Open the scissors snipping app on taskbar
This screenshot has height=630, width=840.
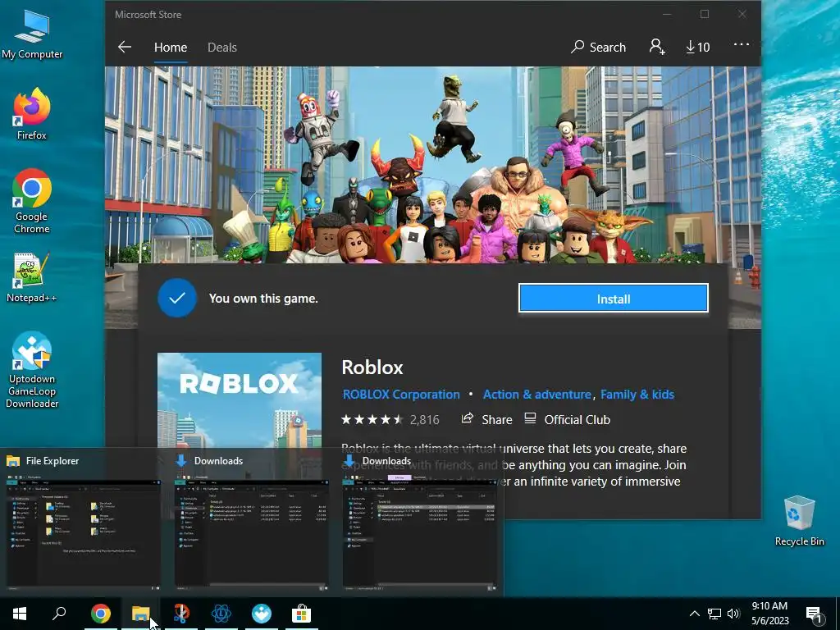(181, 614)
